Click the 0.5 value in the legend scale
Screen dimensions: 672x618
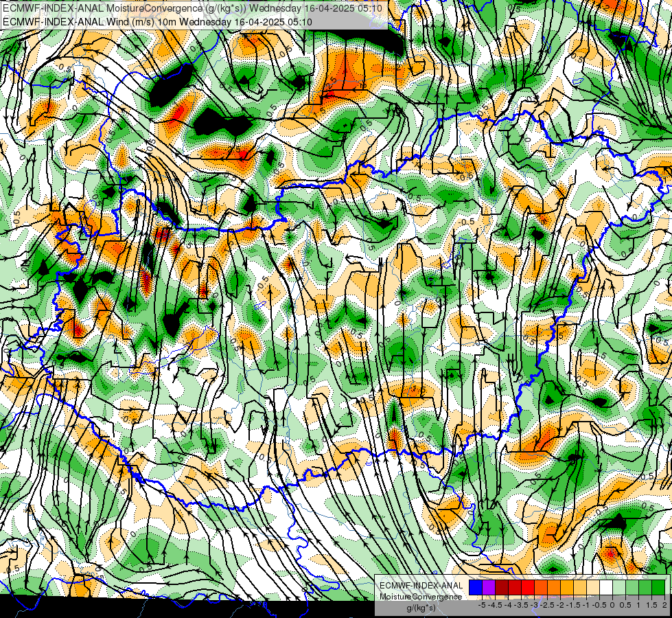click(625, 605)
